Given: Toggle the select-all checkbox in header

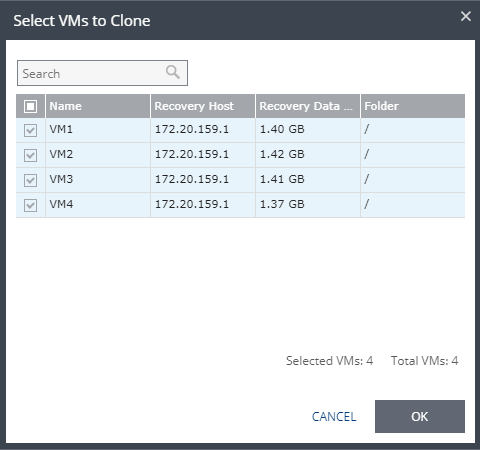Looking at the screenshot, I should (x=30, y=106).
